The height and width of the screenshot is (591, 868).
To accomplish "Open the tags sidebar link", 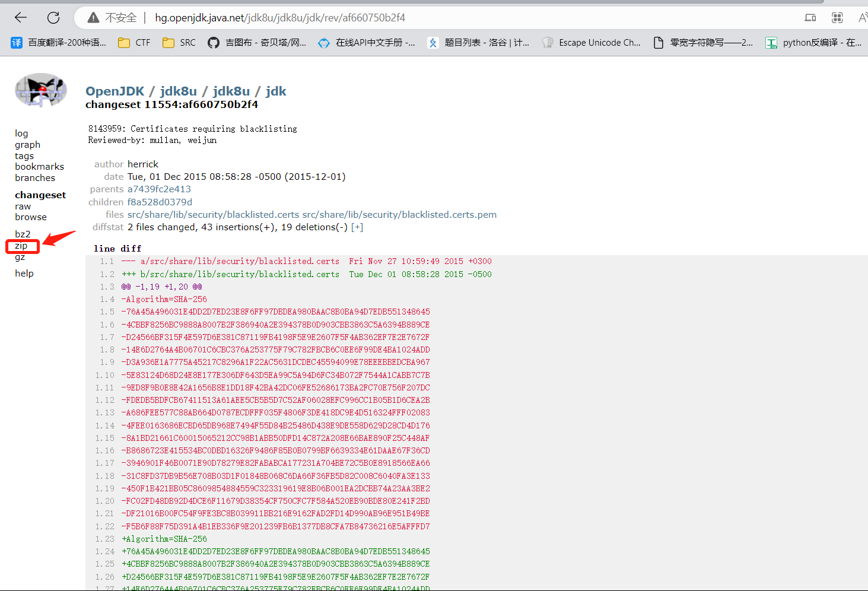I will (x=24, y=156).
